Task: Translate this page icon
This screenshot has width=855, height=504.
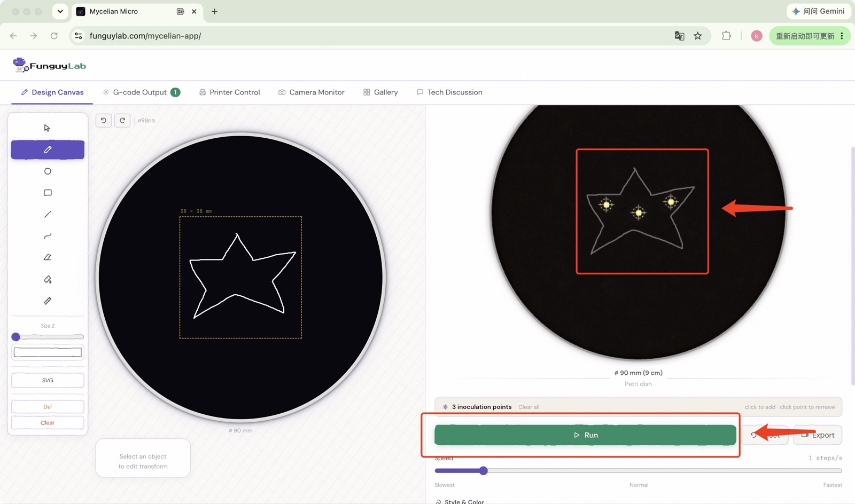Action: [679, 36]
